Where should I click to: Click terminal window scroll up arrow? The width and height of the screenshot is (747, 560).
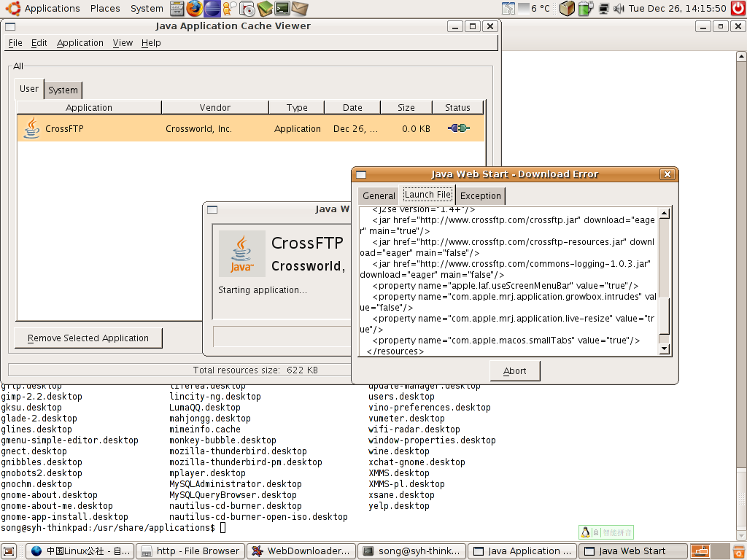tap(741, 57)
